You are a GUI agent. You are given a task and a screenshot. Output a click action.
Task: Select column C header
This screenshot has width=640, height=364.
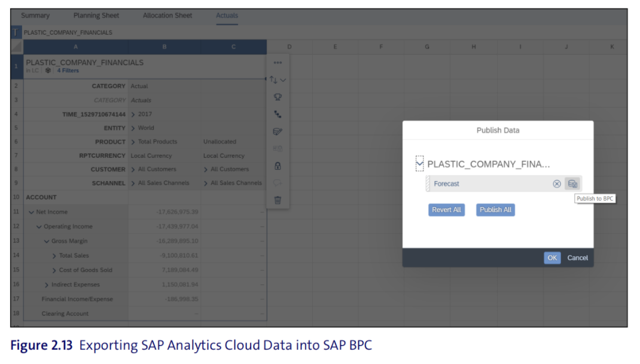(233, 47)
